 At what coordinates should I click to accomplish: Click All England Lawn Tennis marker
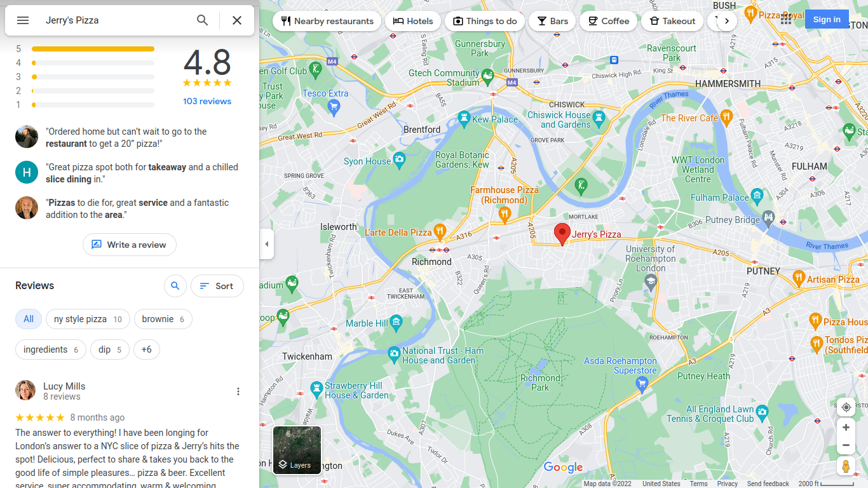762,412
